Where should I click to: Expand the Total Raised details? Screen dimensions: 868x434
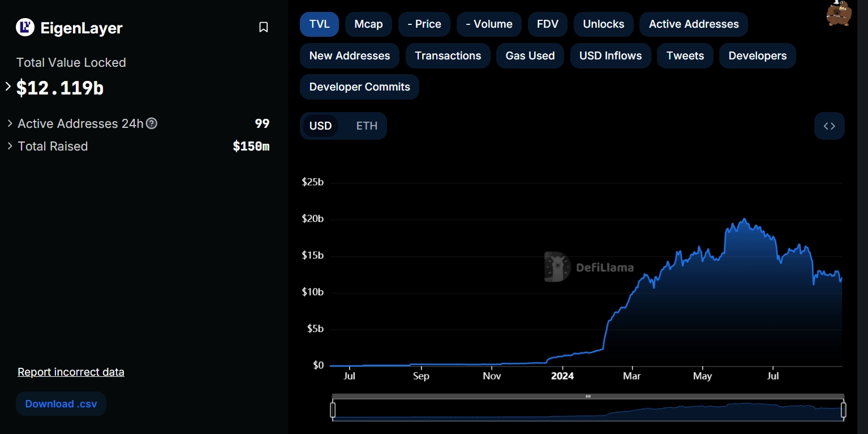point(10,146)
